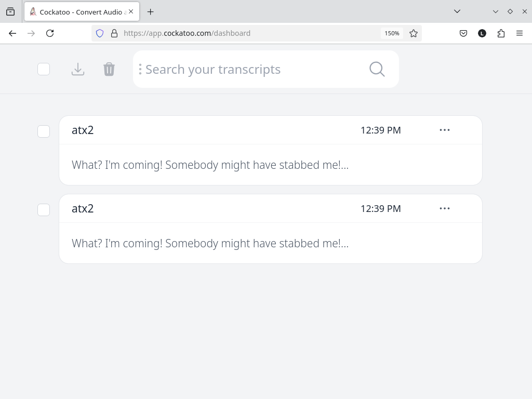Click the download transcripts icon
Screen dimensions: 532x399
[x=78, y=69]
